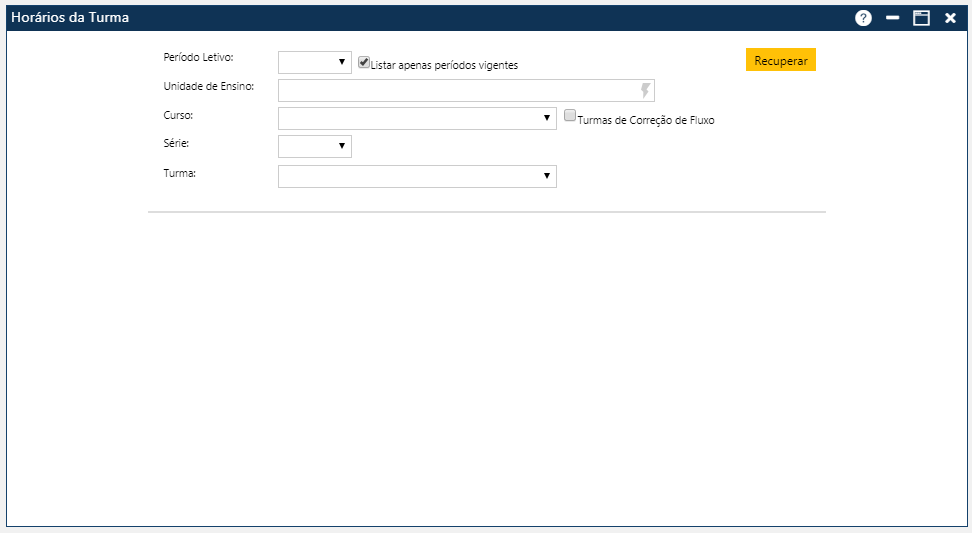972x533 pixels.
Task: Close the Horários da Turma window
Action: click(950, 18)
